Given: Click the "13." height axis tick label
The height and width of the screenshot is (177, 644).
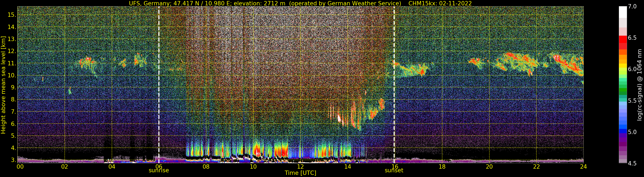Looking at the screenshot, I should click(12, 39).
